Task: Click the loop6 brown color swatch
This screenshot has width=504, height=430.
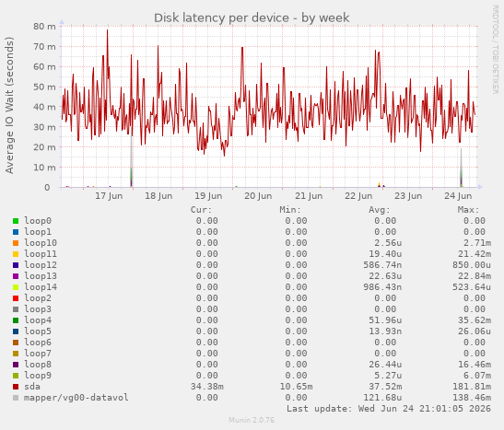Action: (16, 343)
